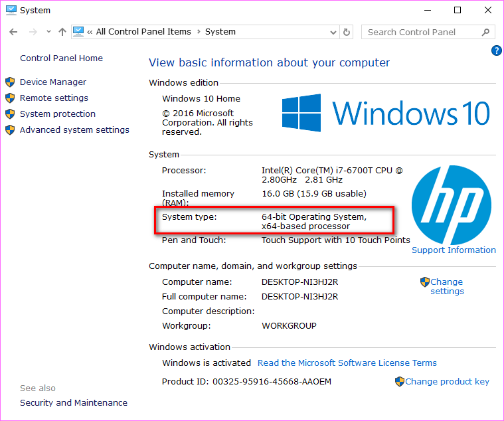Click the HP logo

point(452,205)
